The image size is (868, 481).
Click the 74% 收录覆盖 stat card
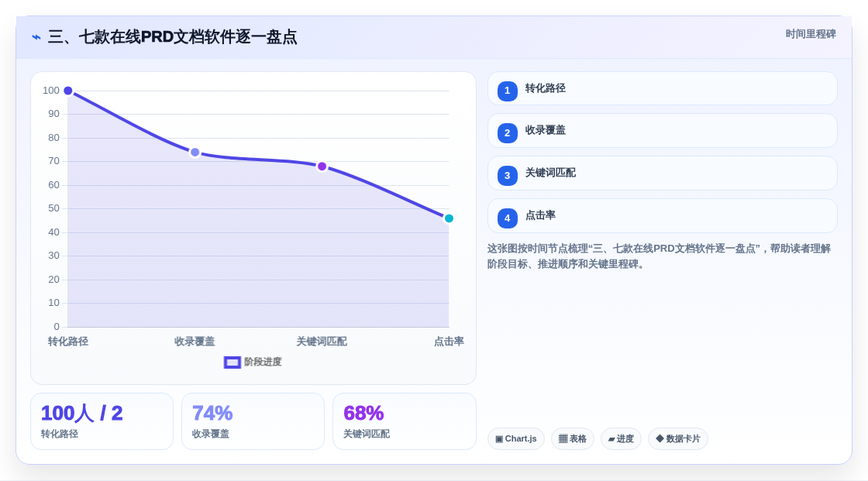click(x=253, y=422)
